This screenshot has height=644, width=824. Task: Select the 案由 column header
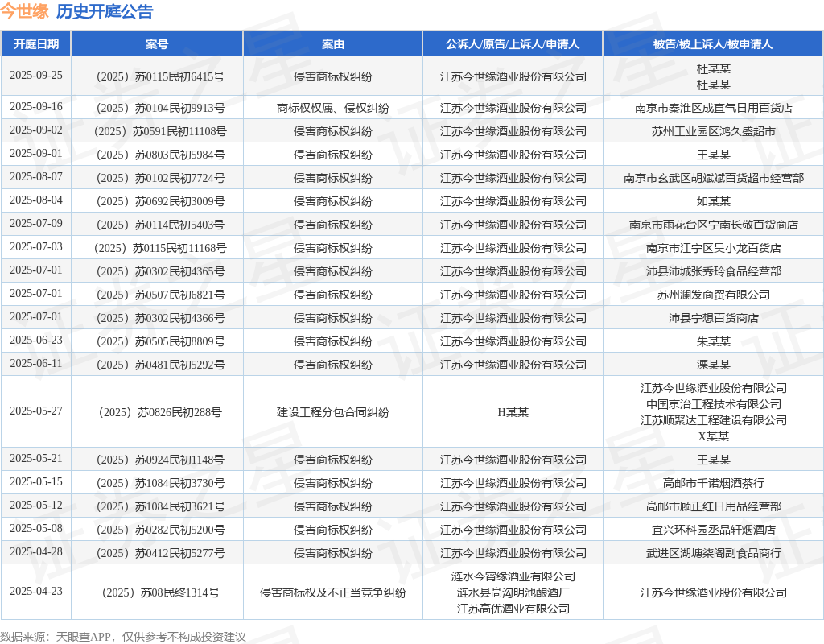[x=332, y=44]
